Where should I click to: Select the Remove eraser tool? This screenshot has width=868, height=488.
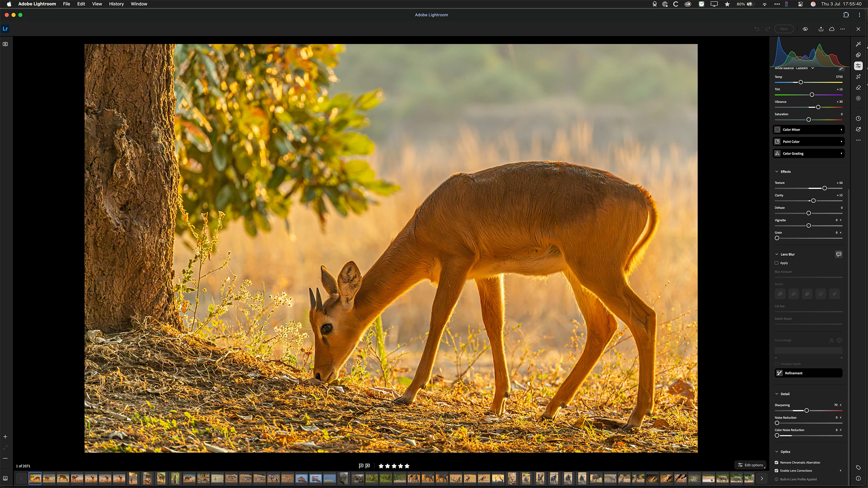858,87
